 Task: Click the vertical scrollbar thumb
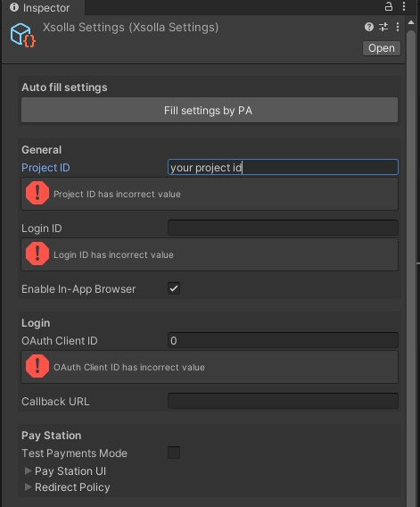[411, 269]
